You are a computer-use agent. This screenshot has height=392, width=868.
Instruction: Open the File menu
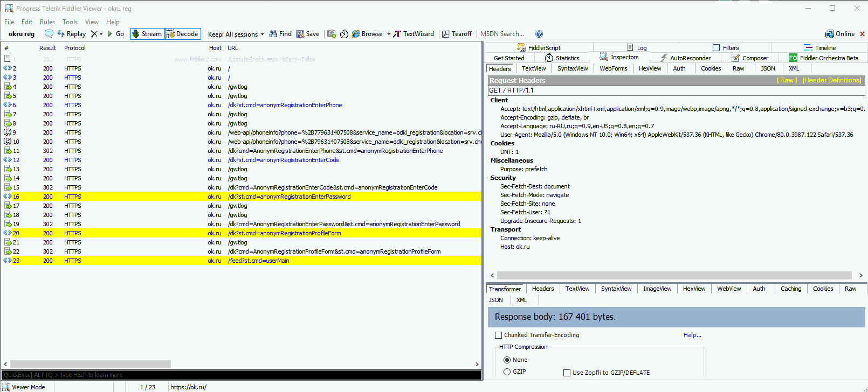point(9,22)
